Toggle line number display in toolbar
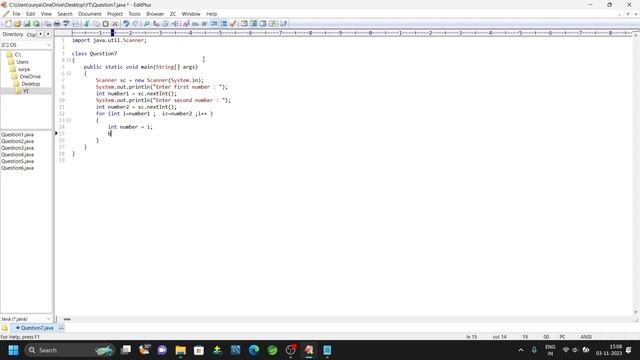 (224, 24)
